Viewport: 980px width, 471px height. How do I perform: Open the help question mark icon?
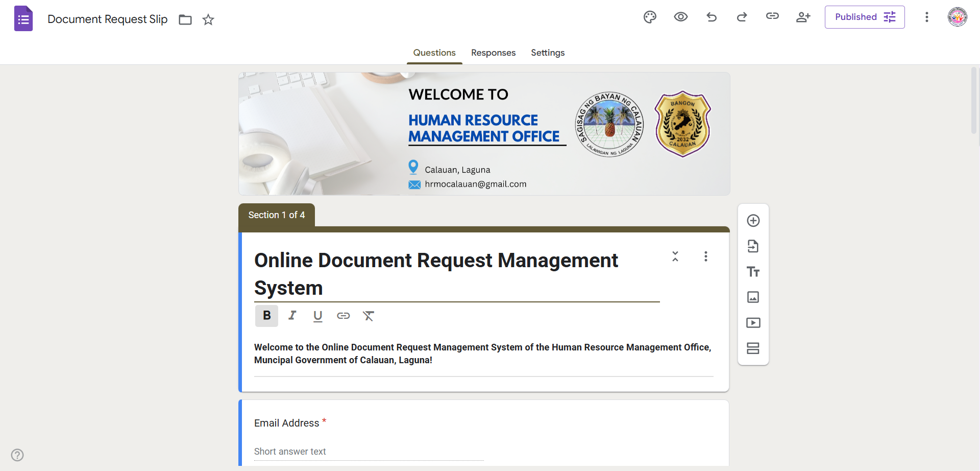(x=17, y=455)
